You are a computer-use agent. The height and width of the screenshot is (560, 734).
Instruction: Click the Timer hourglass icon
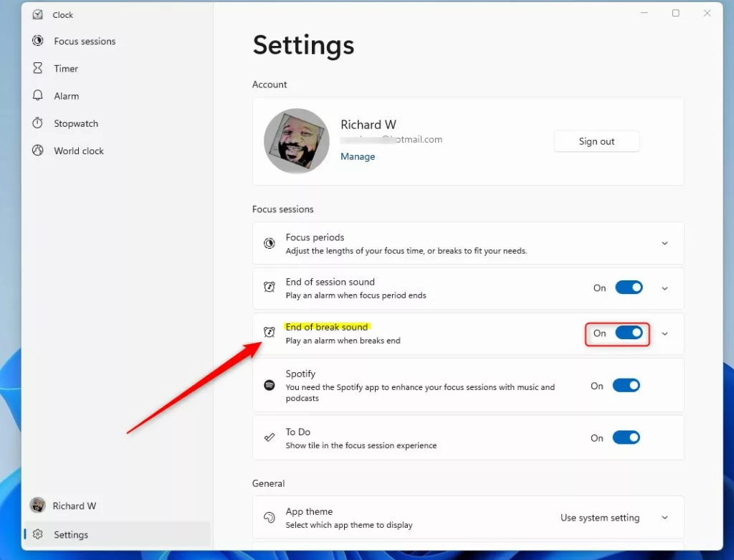37,68
